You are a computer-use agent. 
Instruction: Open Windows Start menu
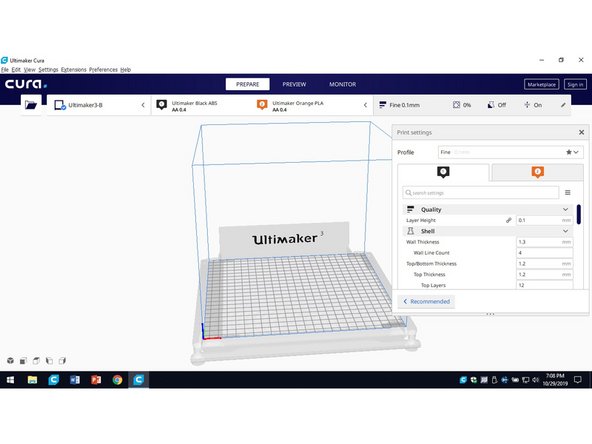click(10, 380)
